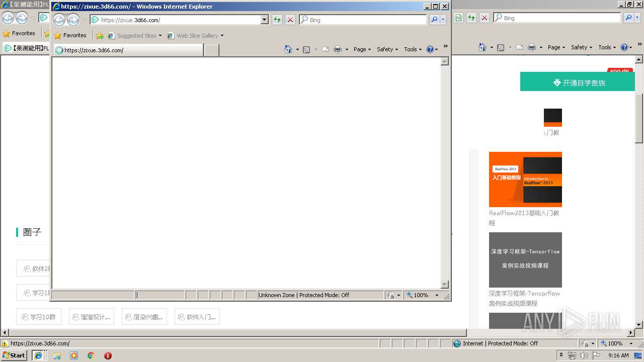Click RSS feed icon in background IE window
Screen dimensions: 644x362
[x=501, y=47]
